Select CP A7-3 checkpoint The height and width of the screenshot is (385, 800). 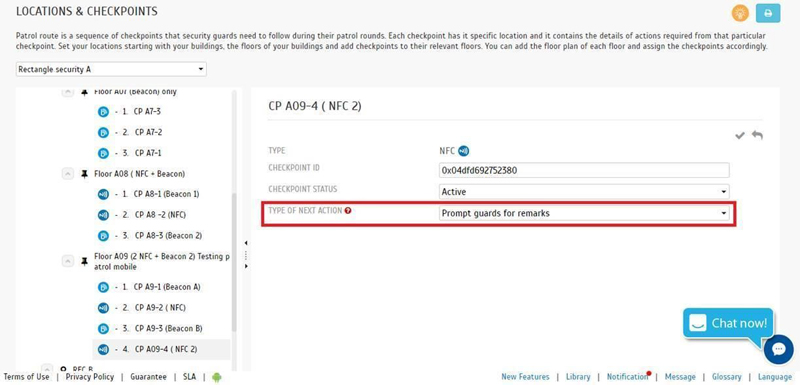pos(147,112)
